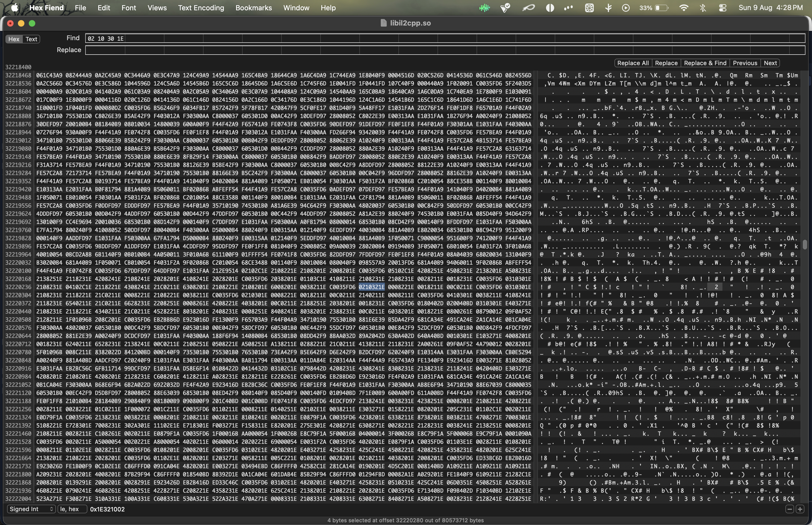Click the highlighted hex bytes 0210321E

tap(372, 287)
